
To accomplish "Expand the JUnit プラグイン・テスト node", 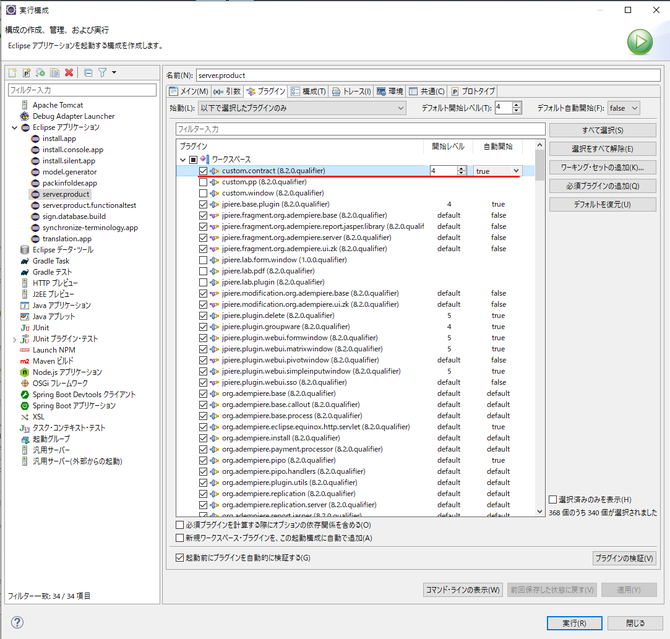I will coord(14,339).
